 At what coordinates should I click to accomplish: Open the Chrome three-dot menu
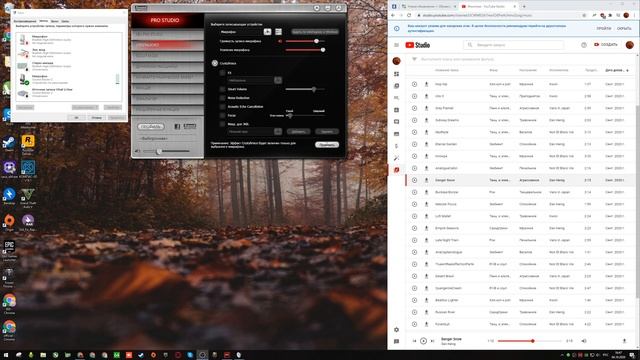pos(635,15)
